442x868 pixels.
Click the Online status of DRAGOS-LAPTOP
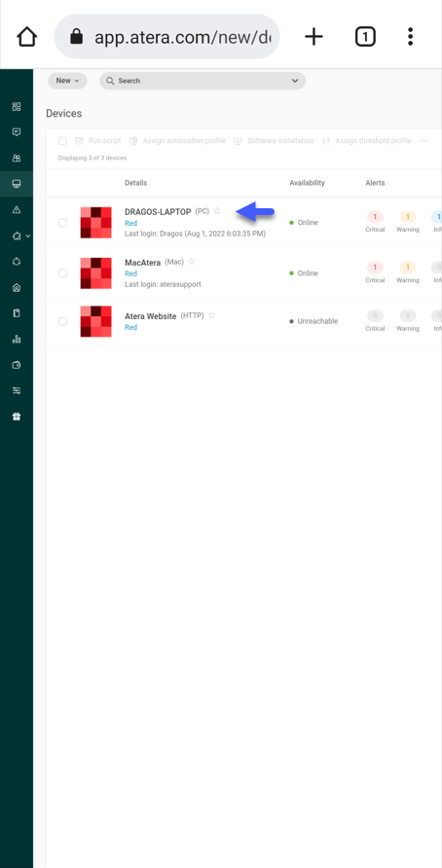pos(304,223)
